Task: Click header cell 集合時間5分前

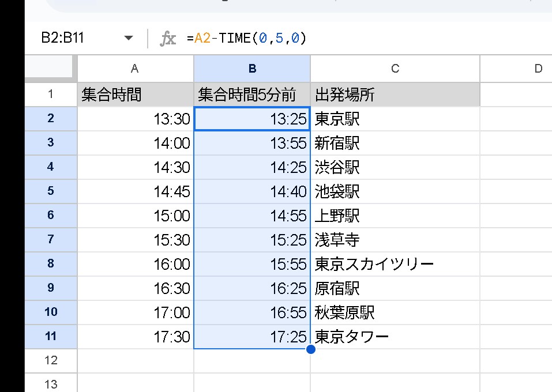Action: point(252,95)
